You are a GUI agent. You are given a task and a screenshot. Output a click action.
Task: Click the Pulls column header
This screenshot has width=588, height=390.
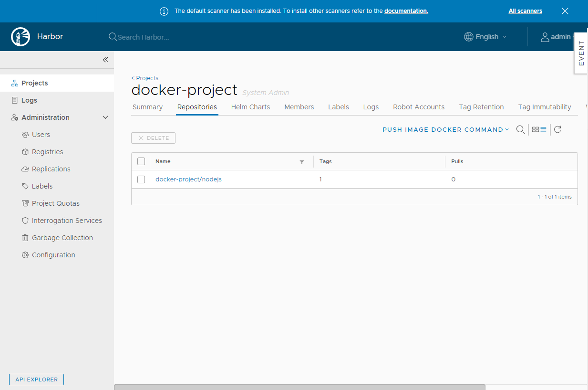[x=457, y=161]
